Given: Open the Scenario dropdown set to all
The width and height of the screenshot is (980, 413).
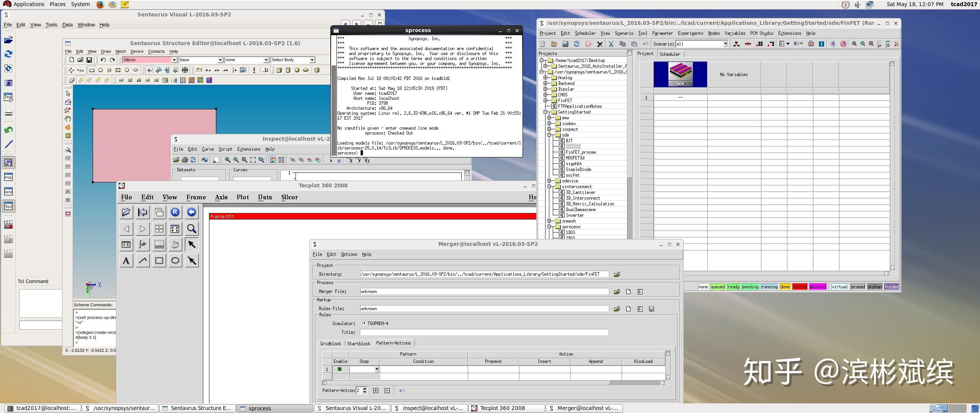Looking at the screenshot, I should tap(725, 44).
